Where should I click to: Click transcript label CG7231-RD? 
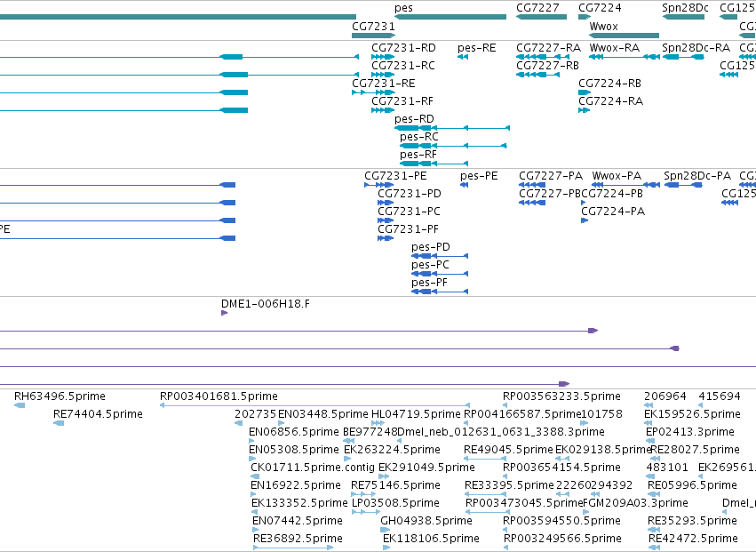tap(403, 48)
